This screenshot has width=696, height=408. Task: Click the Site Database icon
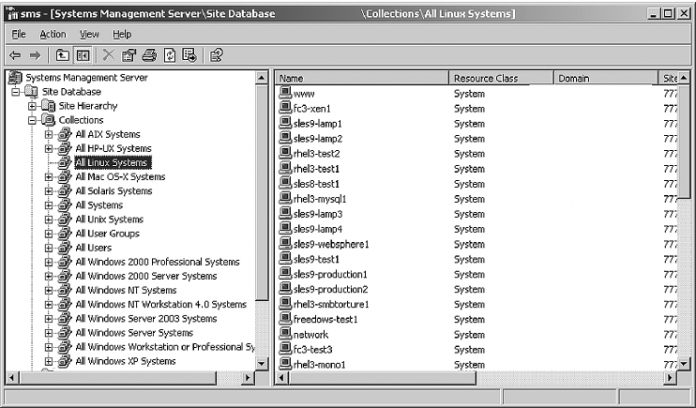(x=32, y=91)
